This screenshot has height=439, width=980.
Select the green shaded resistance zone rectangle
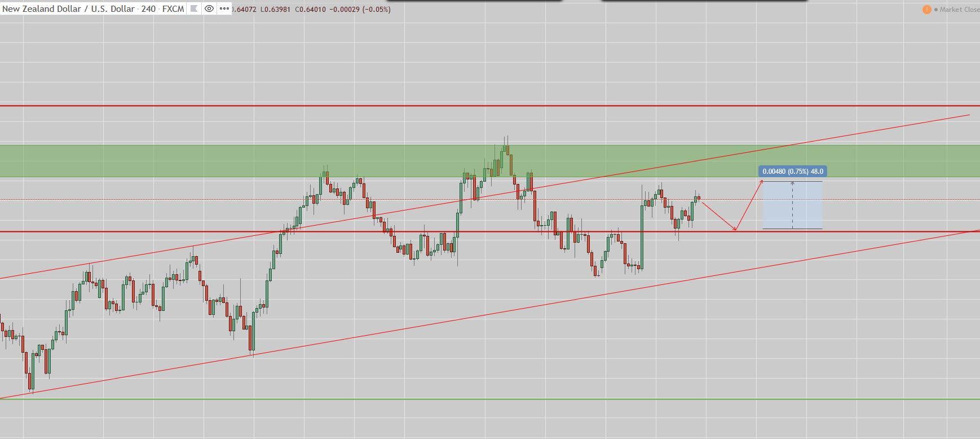pyautogui.click(x=490, y=161)
